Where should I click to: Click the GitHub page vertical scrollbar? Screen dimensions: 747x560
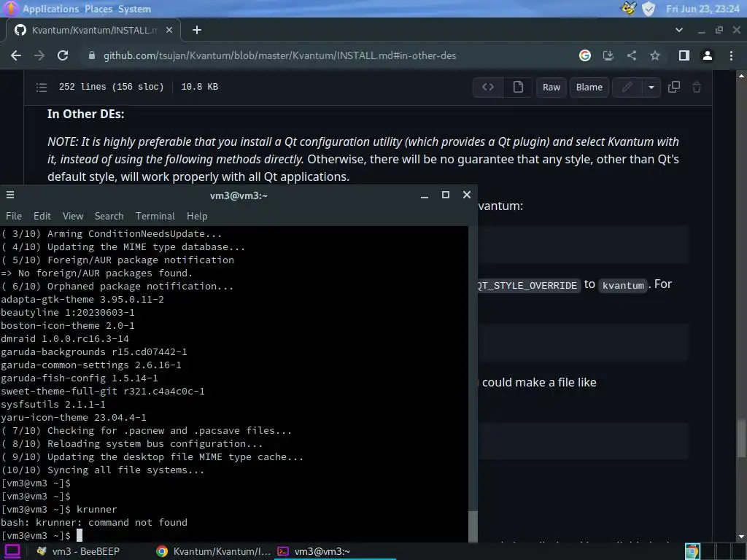point(741,438)
